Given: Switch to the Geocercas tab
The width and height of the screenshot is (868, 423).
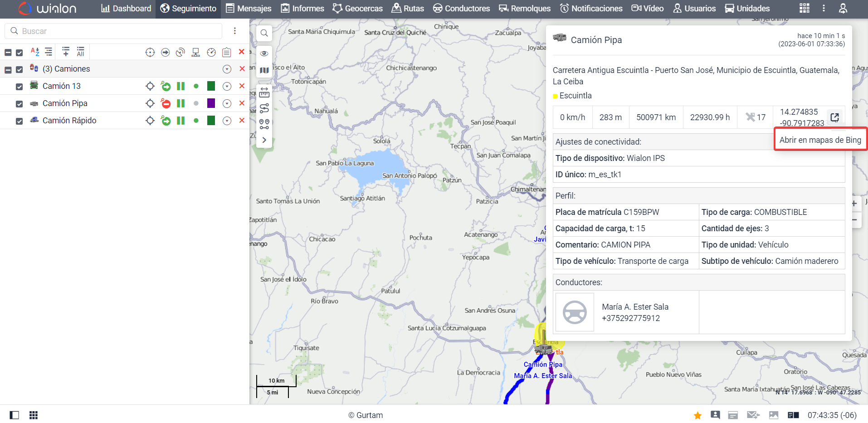Looking at the screenshot, I should [357, 8].
